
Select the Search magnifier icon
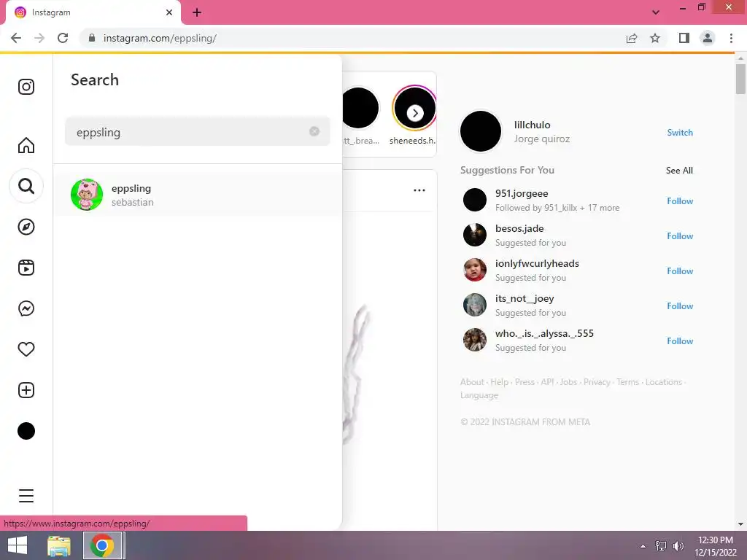26,186
